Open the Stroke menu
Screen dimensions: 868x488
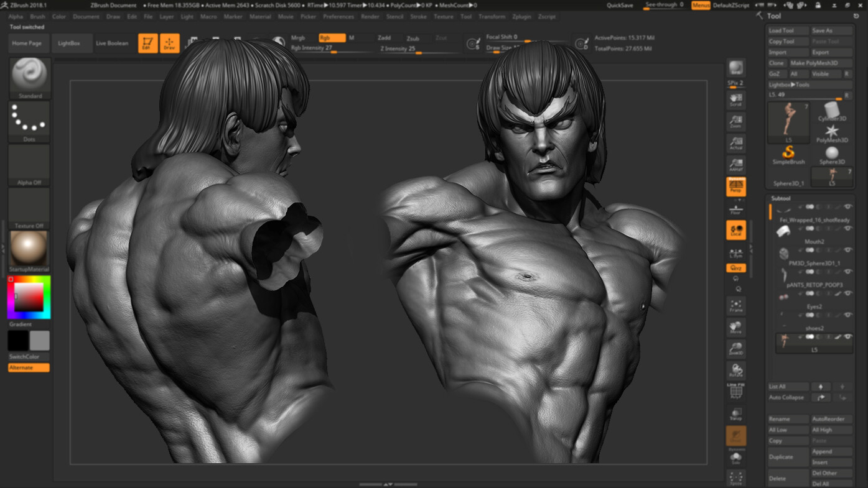[x=419, y=17]
